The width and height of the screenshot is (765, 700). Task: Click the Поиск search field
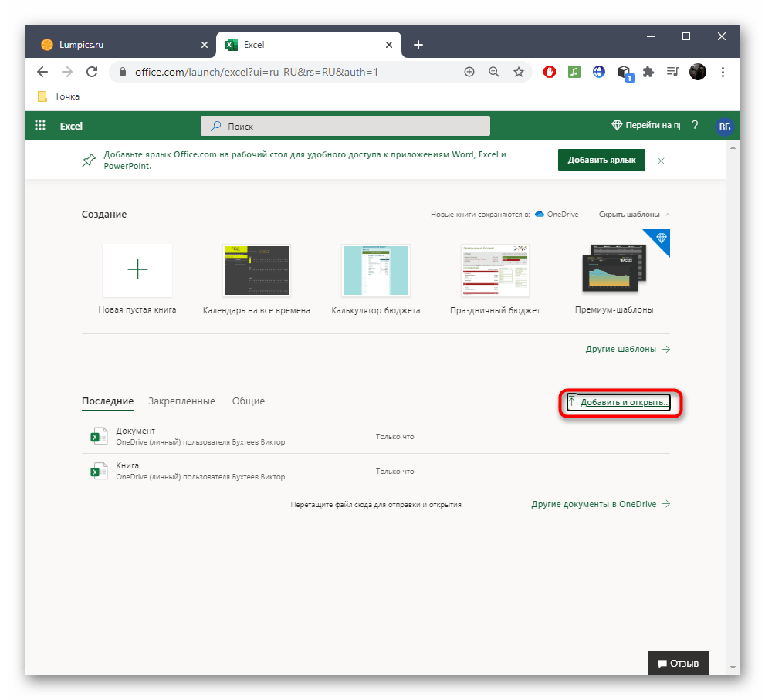345,126
